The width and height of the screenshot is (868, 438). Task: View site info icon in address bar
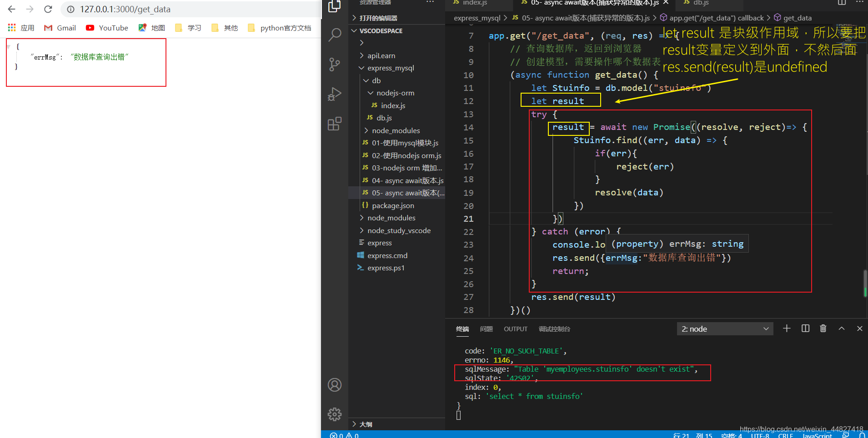pos(71,9)
